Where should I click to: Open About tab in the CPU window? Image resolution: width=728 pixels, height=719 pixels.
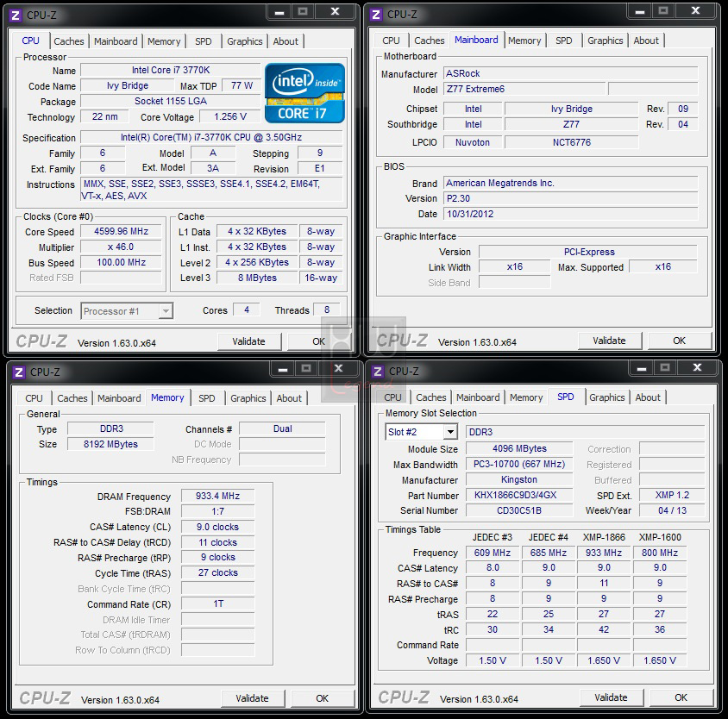[x=286, y=41]
